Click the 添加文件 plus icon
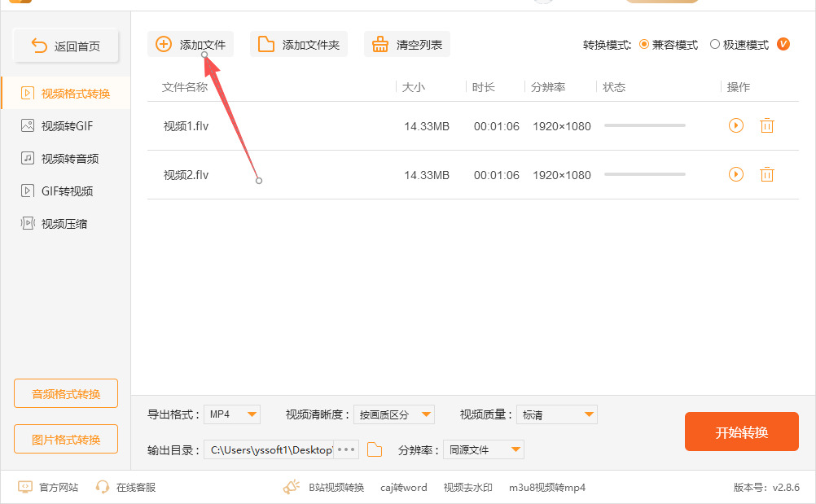Image resolution: width=816 pixels, height=504 pixels. point(164,44)
